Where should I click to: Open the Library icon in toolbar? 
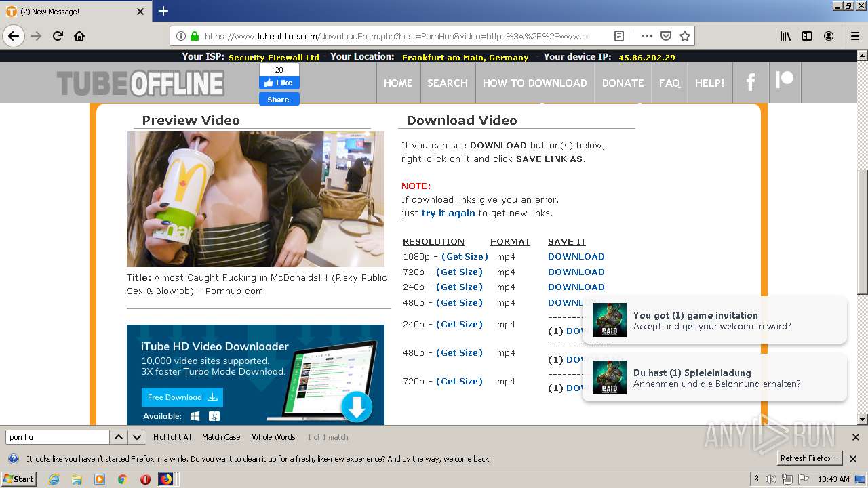coord(785,36)
